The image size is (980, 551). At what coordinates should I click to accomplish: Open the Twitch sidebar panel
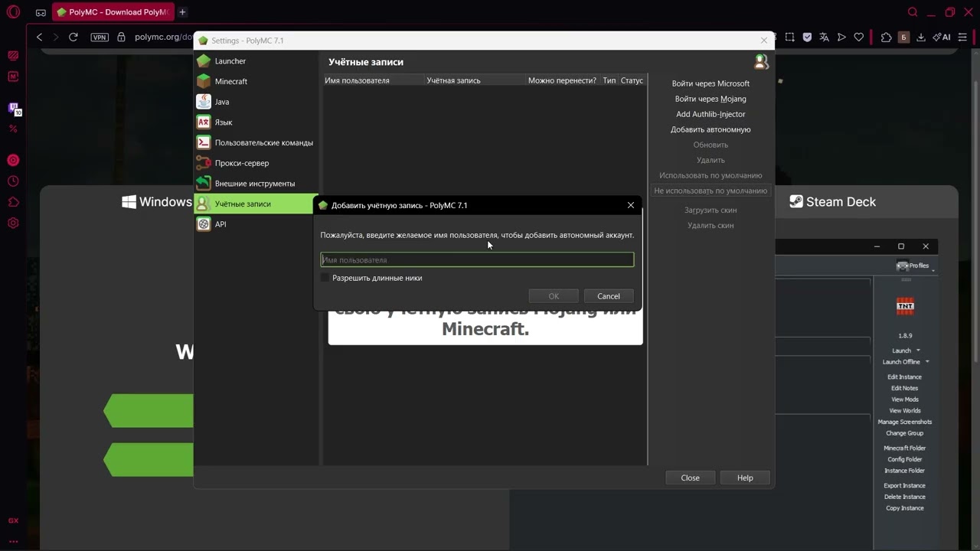pyautogui.click(x=13, y=109)
